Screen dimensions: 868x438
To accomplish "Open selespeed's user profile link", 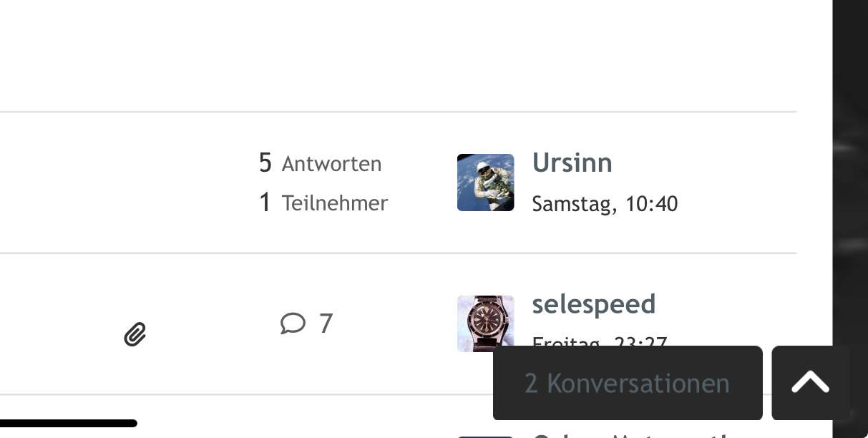I will click(593, 304).
